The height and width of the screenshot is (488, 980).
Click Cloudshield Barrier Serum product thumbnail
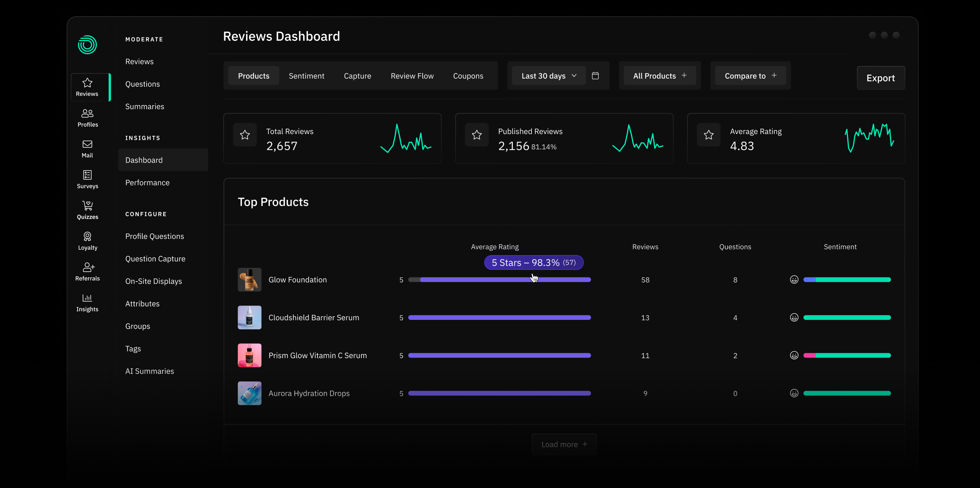[249, 317]
